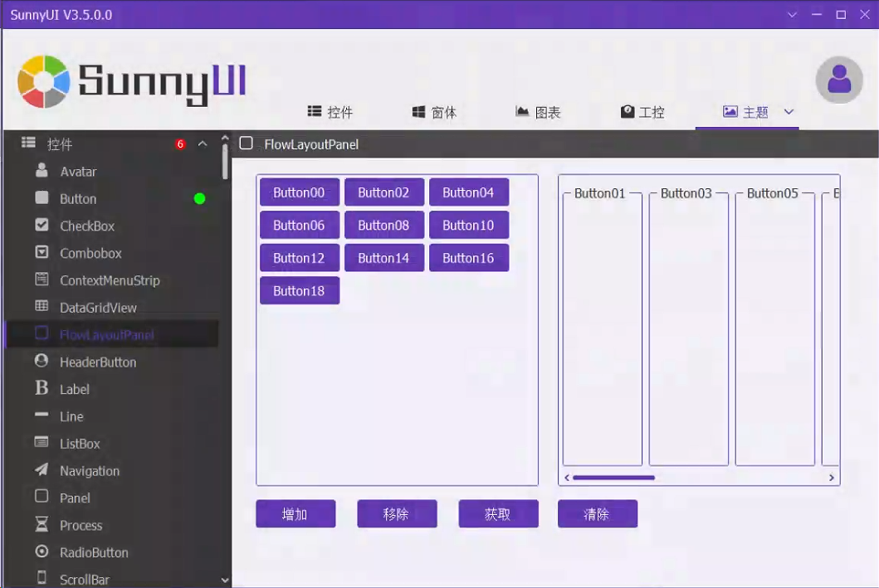
Task: Switch to the 主题 top tab
Action: [x=745, y=112]
